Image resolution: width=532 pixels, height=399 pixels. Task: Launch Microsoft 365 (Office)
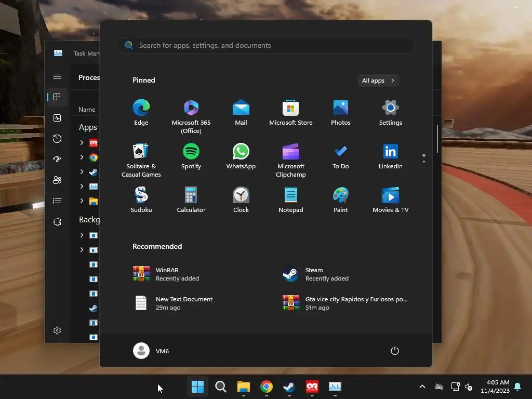click(191, 116)
